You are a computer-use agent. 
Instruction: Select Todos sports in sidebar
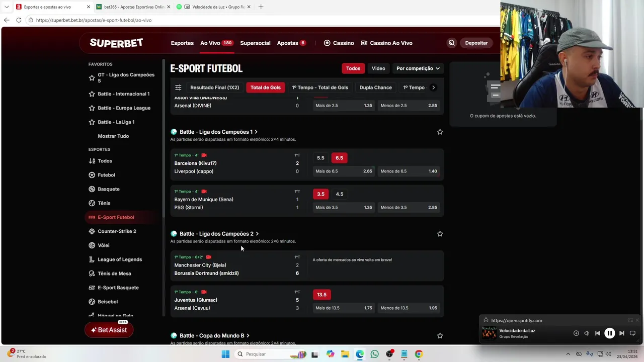pos(105,161)
